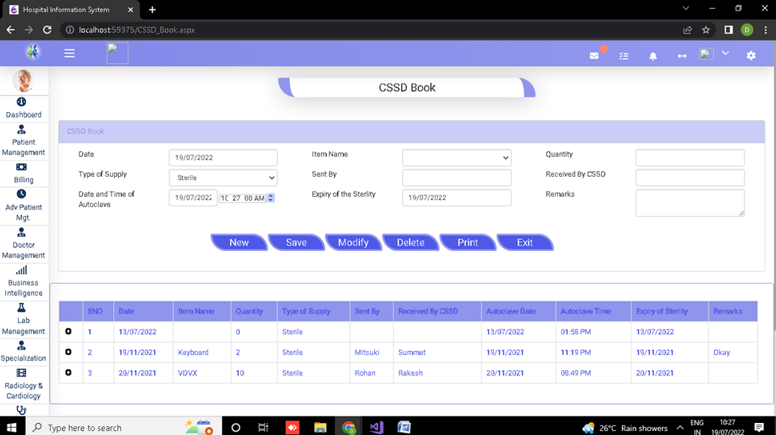Open notifications bell icon

[653, 56]
